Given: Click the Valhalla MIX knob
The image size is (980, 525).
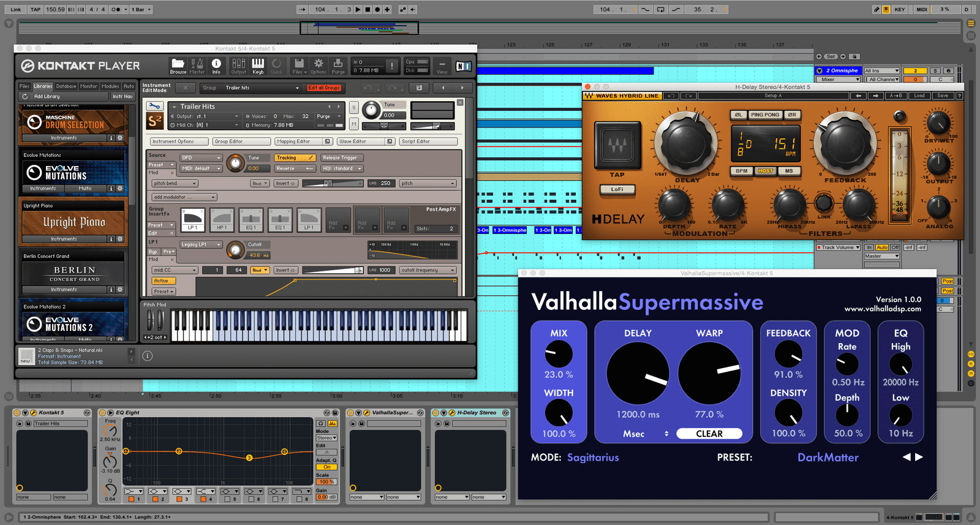Looking at the screenshot, I should click(559, 354).
